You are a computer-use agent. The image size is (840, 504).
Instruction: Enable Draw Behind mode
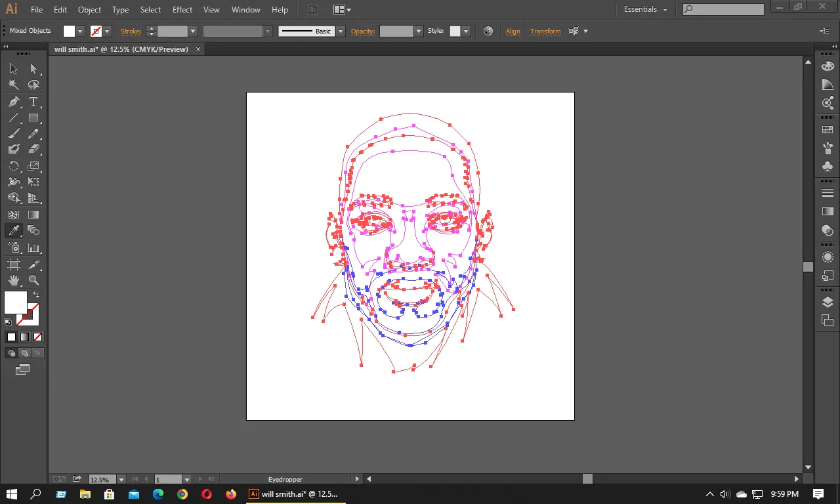pos(25,353)
